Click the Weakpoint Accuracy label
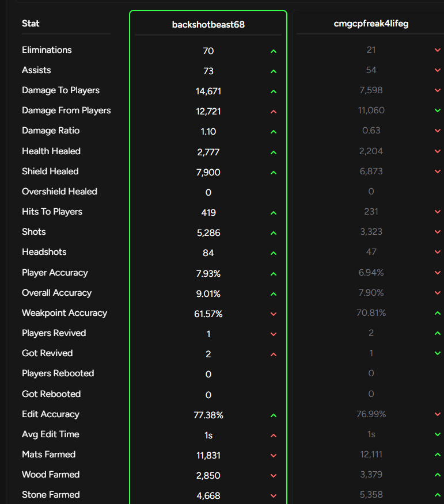 click(x=64, y=313)
